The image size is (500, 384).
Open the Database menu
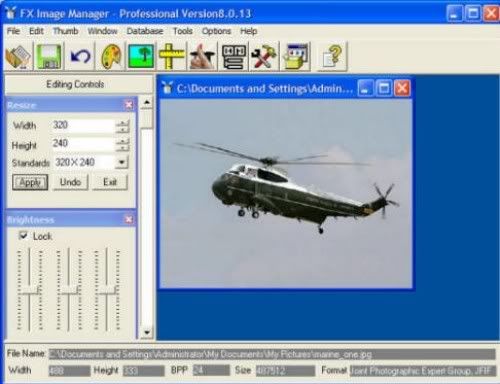[x=145, y=31]
